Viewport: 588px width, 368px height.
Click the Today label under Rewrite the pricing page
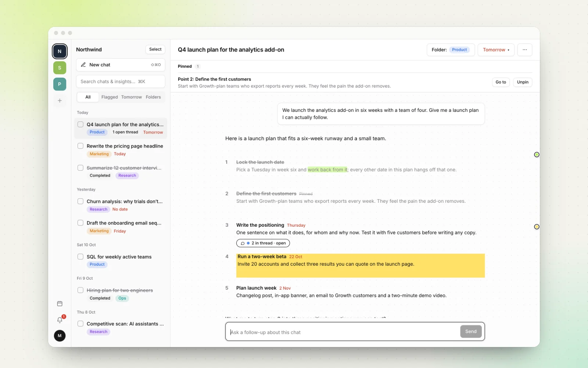[x=120, y=154]
